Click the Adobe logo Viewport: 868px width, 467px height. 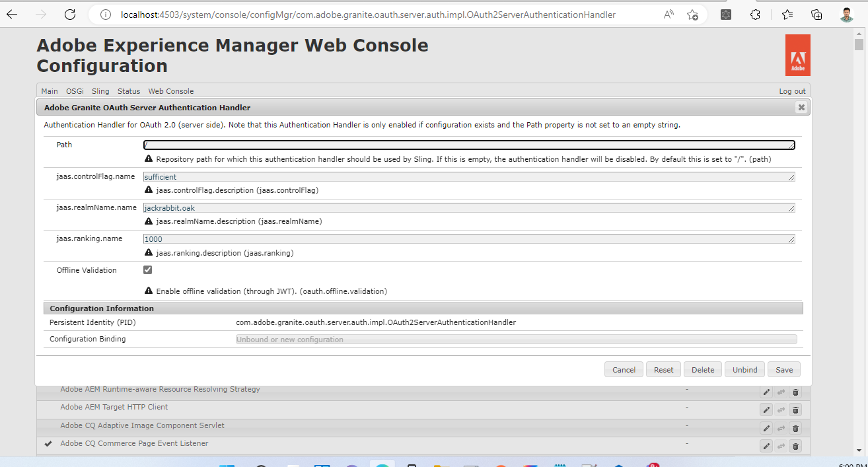(797, 55)
